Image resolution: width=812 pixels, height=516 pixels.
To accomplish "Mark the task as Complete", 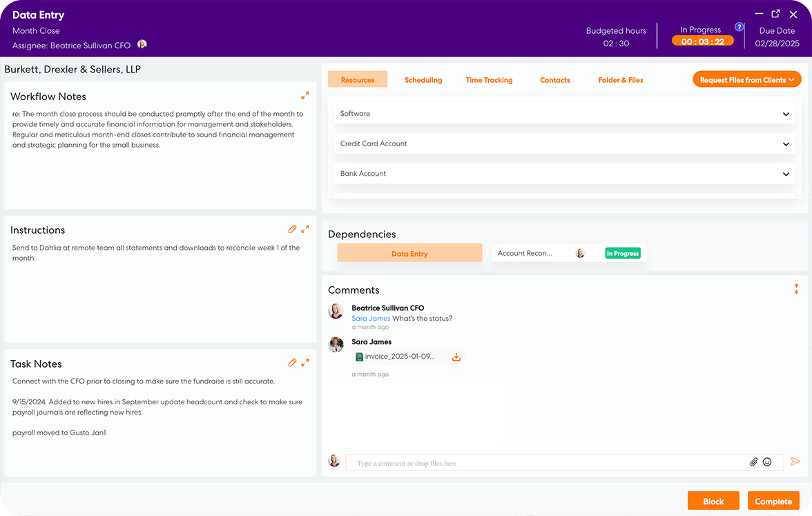I will click(x=773, y=501).
